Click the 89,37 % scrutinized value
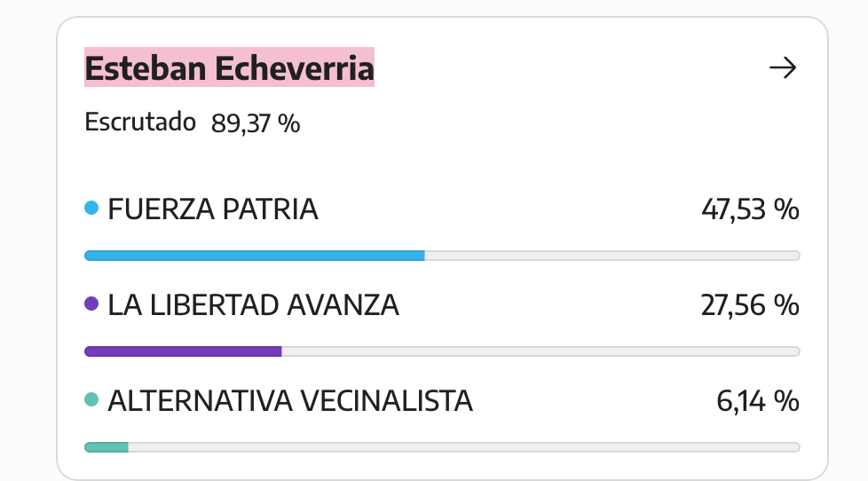The height and width of the screenshot is (481, 868). (256, 122)
